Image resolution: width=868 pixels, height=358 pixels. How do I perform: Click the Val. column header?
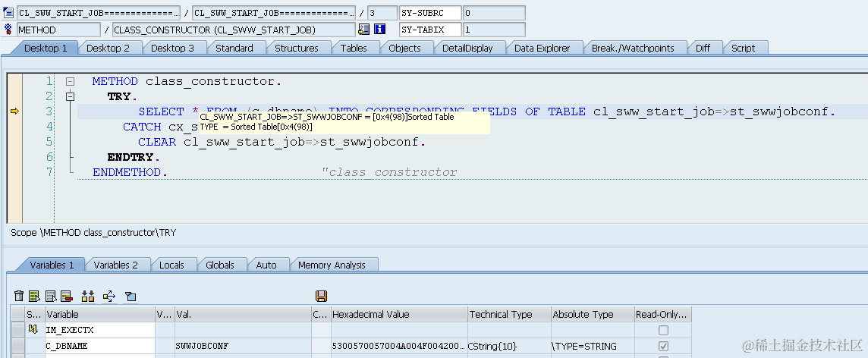[243, 314]
